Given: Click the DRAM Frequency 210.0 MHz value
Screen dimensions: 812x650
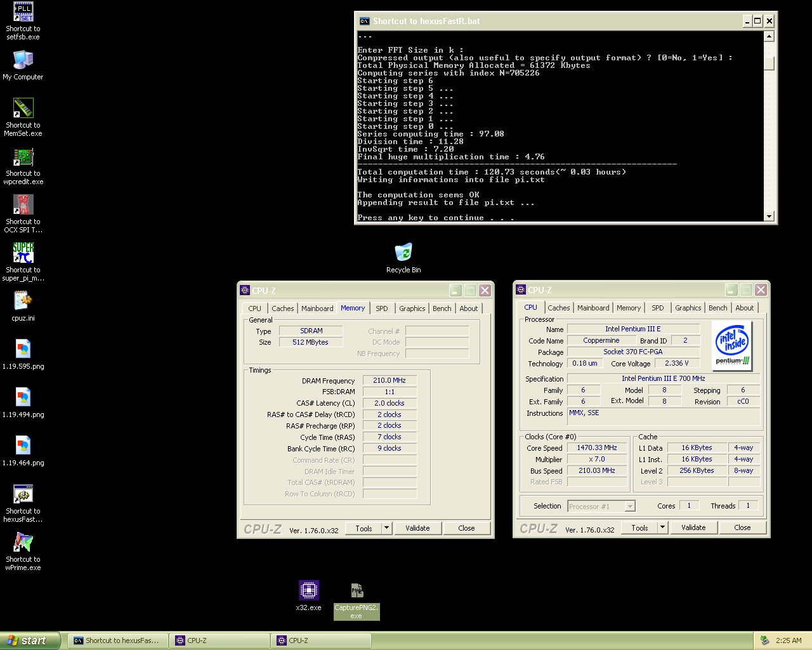Looking at the screenshot, I should tap(390, 380).
